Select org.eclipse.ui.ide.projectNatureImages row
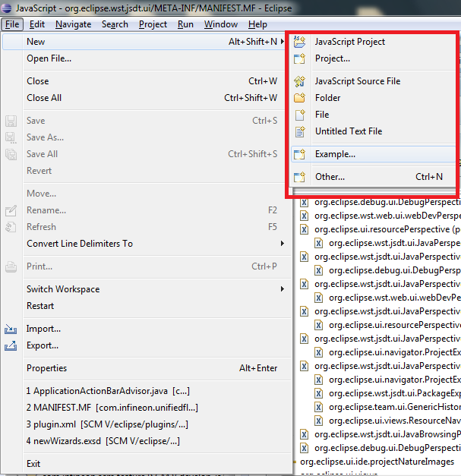461x476 pixels. 377,462
